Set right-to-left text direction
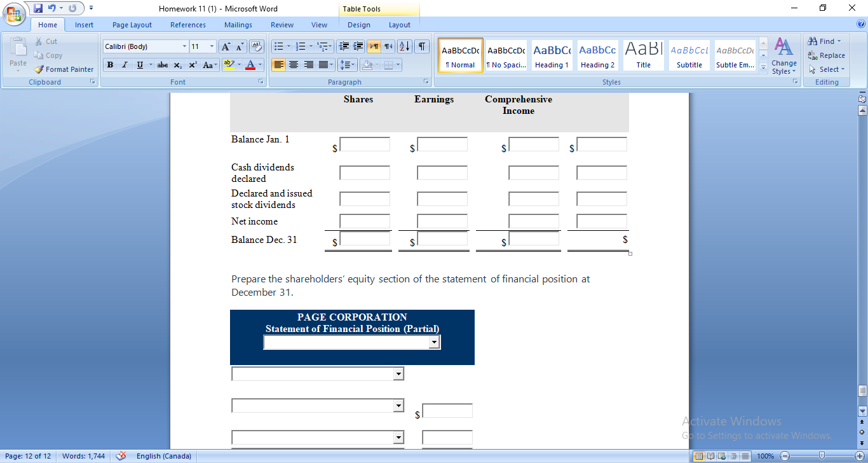868x463 pixels. click(x=388, y=46)
